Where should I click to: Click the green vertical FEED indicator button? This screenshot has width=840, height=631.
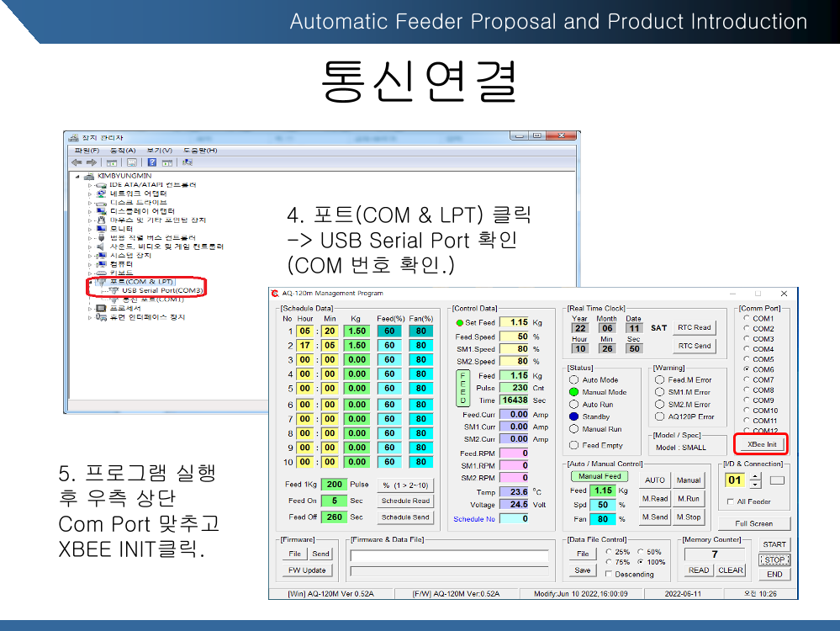pos(461,388)
